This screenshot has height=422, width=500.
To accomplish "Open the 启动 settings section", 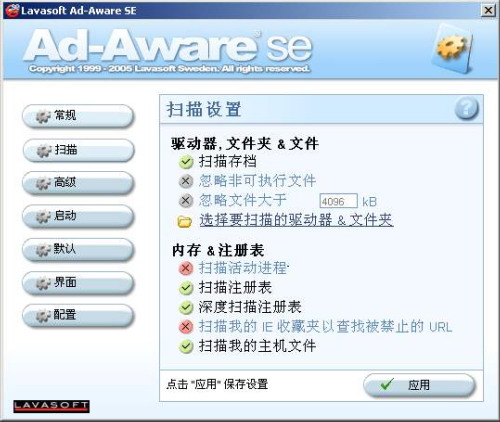I will coord(78,216).
